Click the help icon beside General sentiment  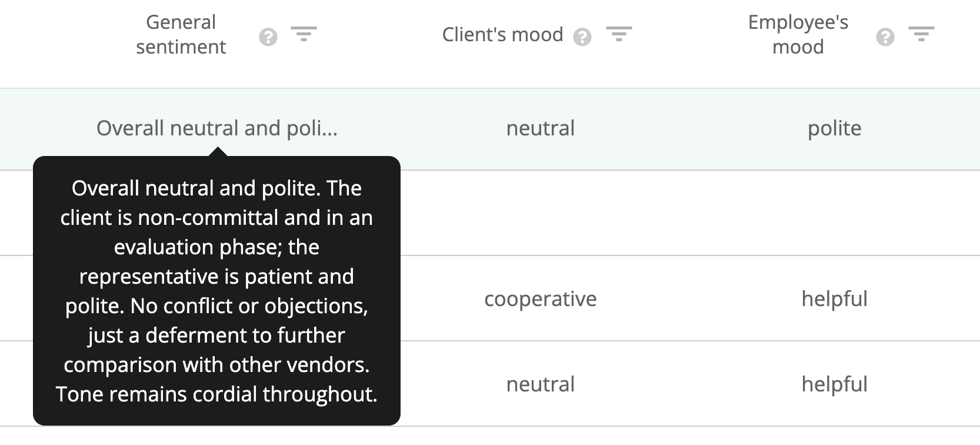point(268,35)
